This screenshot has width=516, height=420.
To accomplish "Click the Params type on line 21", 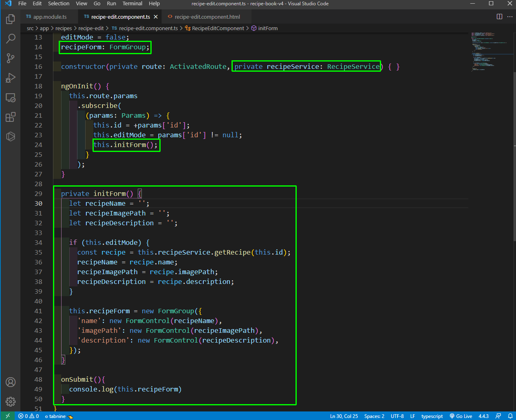I will pyautogui.click(x=133, y=115).
